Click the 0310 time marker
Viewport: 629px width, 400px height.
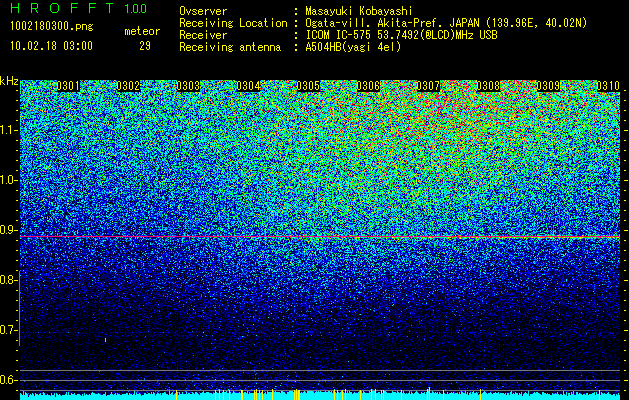608,86
